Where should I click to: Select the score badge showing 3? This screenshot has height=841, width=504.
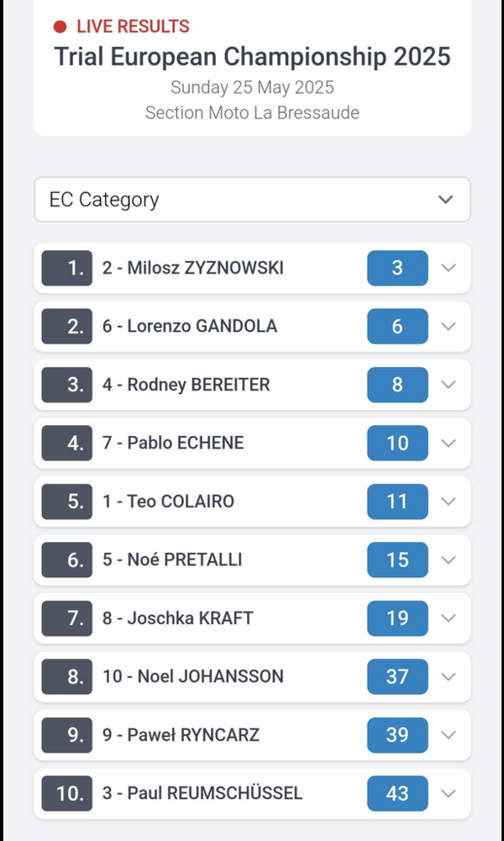pos(397,268)
